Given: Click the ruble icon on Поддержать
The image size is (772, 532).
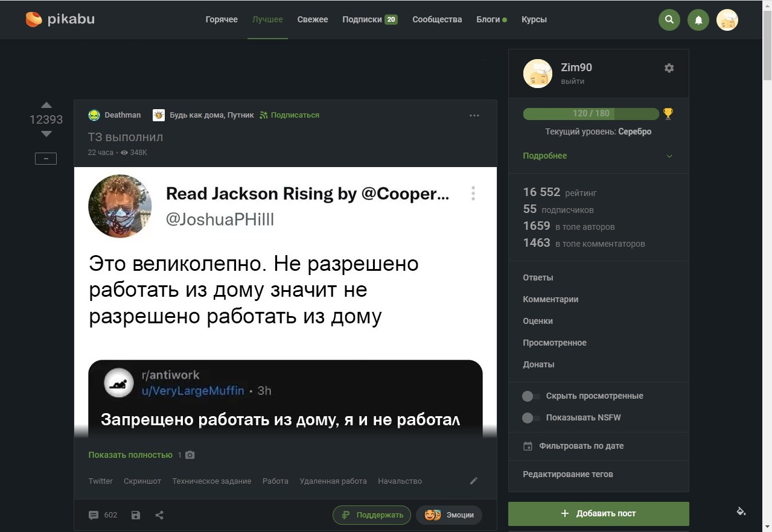Looking at the screenshot, I should (x=346, y=515).
